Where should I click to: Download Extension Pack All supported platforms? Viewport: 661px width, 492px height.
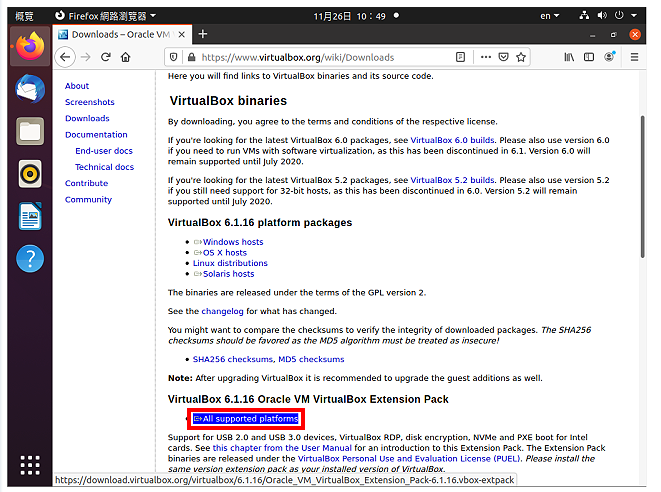pyautogui.click(x=246, y=419)
